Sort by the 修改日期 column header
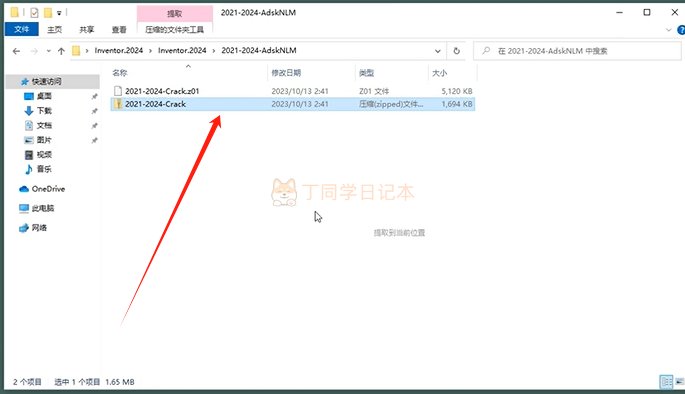685x394 pixels. tap(286, 73)
